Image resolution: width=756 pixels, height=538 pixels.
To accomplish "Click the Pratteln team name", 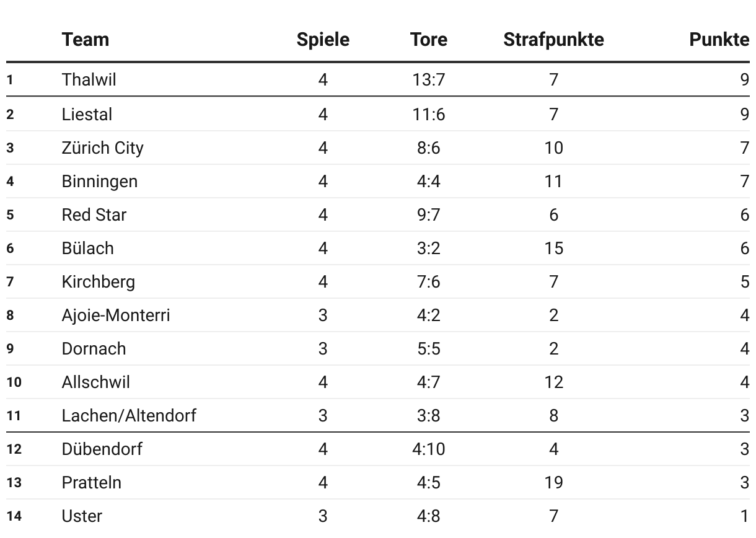I will click(x=92, y=483).
